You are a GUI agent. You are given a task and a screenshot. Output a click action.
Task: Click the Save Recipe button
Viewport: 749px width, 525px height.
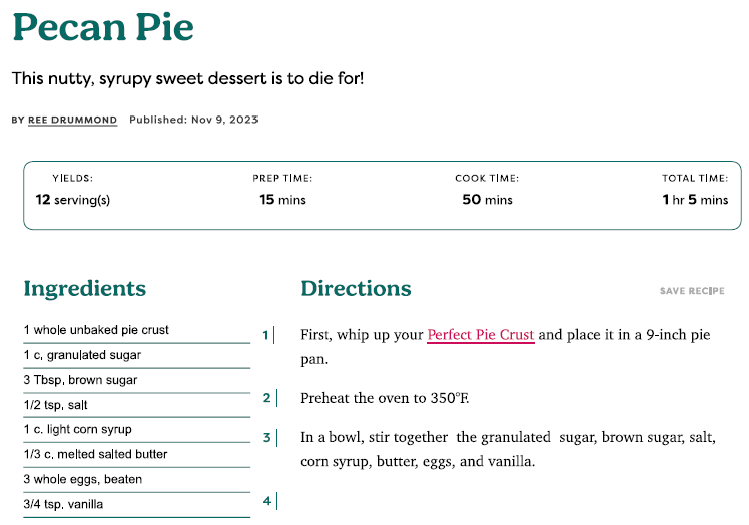pyautogui.click(x=692, y=291)
